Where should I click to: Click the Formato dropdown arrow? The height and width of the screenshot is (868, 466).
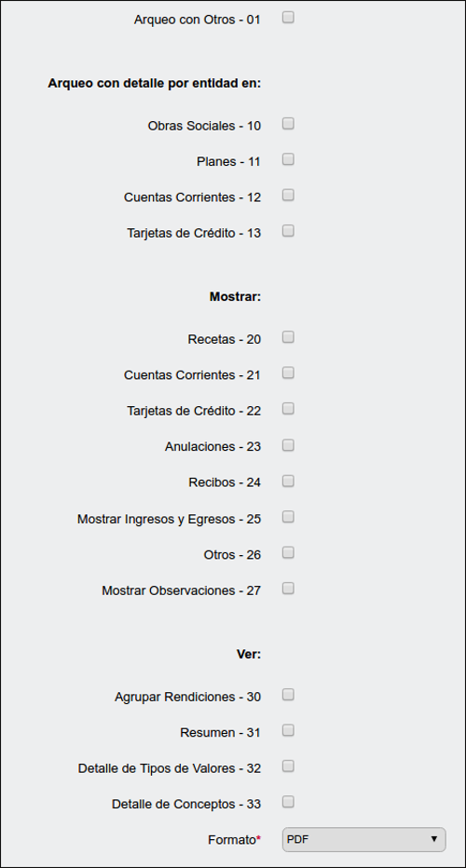434,840
